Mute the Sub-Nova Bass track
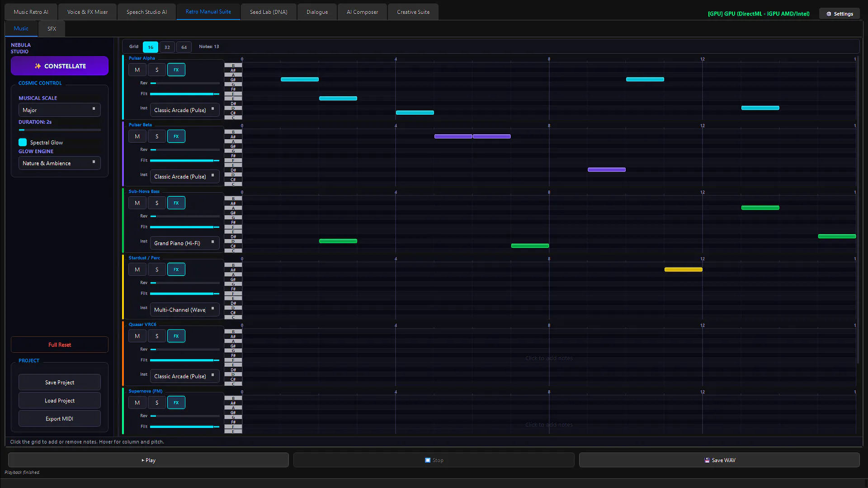 click(137, 203)
